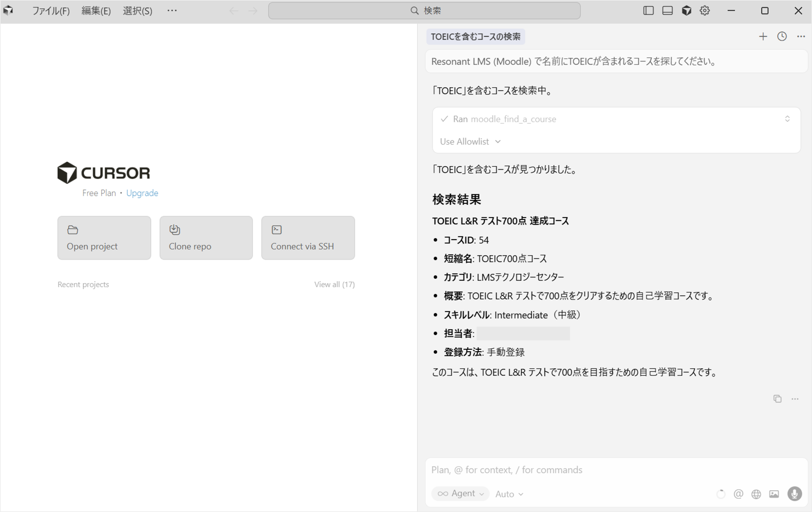Image resolution: width=812 pixels, height=512 pixels.
Task: Open the ファイル(F) menu
Action: pos(51,11)
